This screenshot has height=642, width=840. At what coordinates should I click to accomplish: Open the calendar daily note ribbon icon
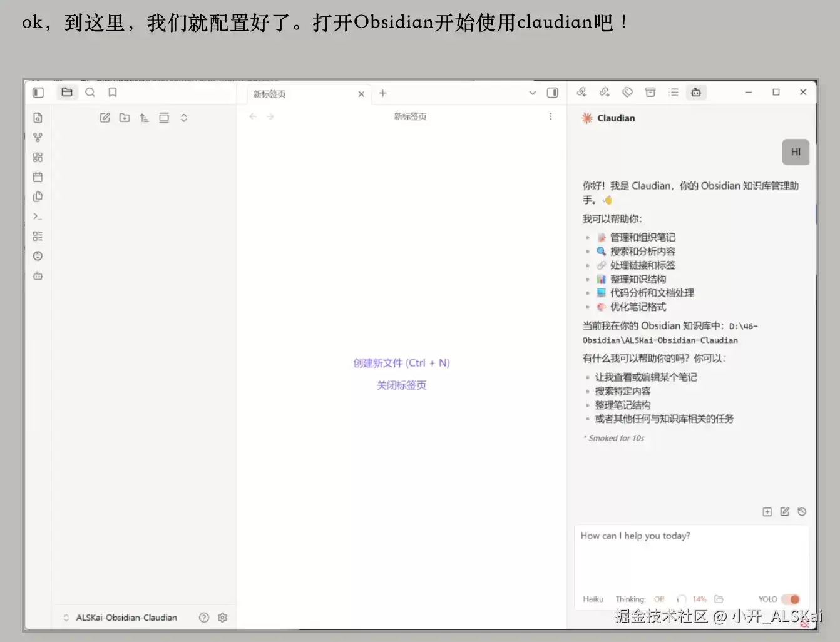pos(38,177)
